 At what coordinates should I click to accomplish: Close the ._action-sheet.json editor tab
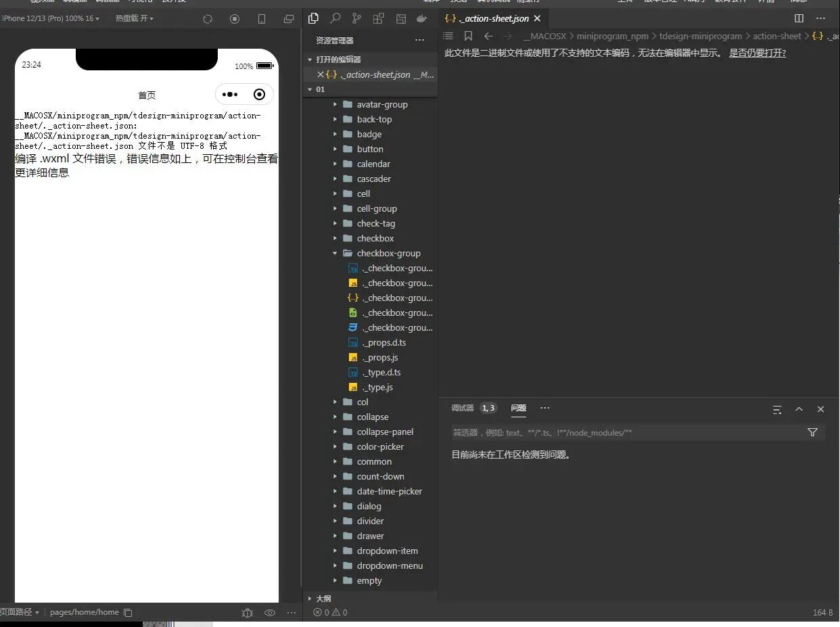(x=537, y=18)
